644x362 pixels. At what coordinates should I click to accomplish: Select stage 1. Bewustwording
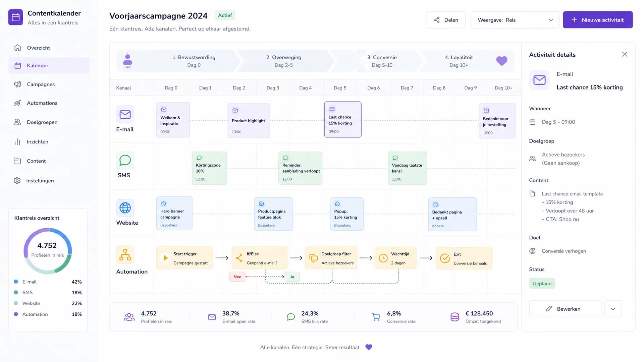(x=194, y=61)
